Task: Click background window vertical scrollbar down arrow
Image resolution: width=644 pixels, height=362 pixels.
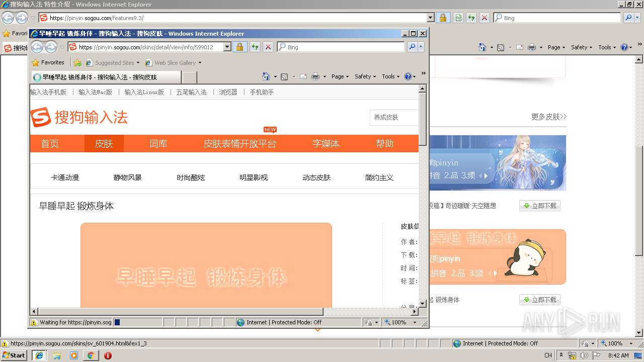Action: click(639, 333)
